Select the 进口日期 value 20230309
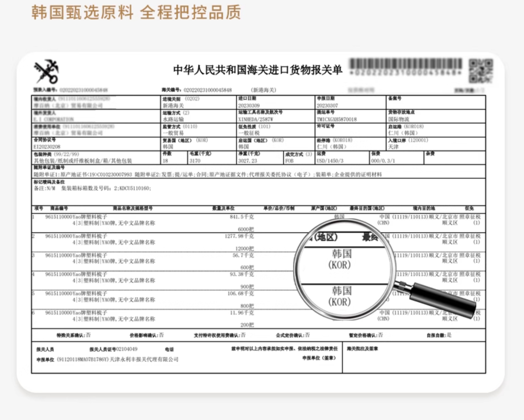 click(x=249, y=106)
